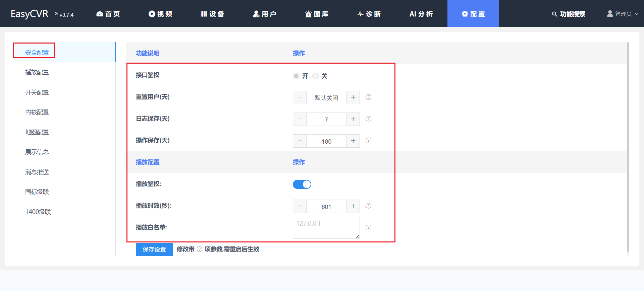Click help icon next to 操作保存(天)
The image size is (644, 291).
368,141
